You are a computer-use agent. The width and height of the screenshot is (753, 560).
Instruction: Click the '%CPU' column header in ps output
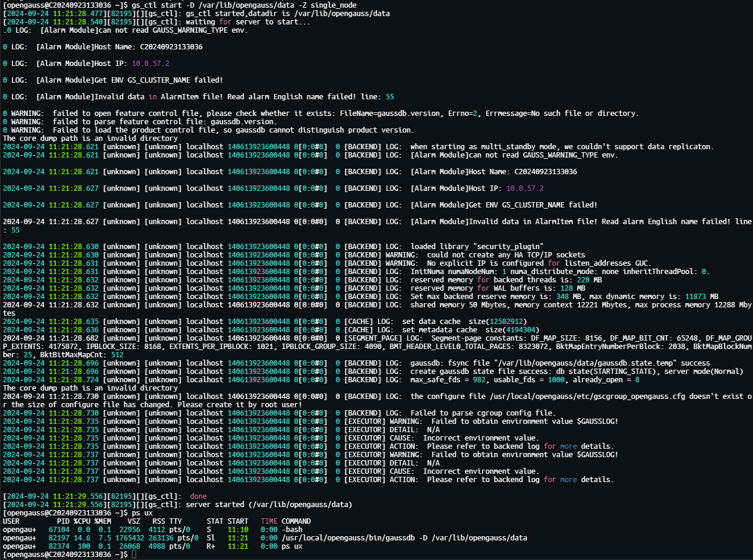click(x=82, y=521)
